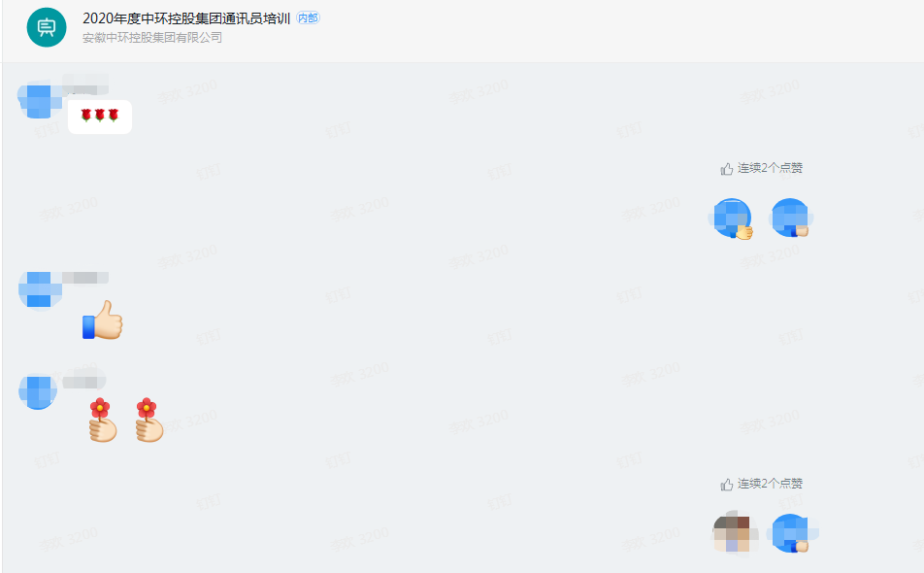The image size is (924, 573).
Task: Open the lower 连续2个点赞 likes text
Action: click(770, 484)
